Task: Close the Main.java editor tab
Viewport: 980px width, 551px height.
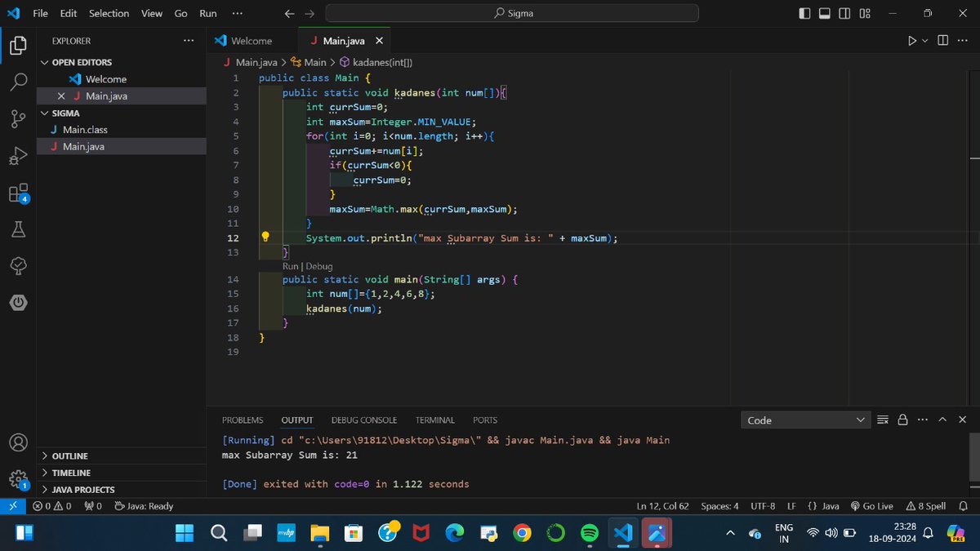Action: [379, 41]
